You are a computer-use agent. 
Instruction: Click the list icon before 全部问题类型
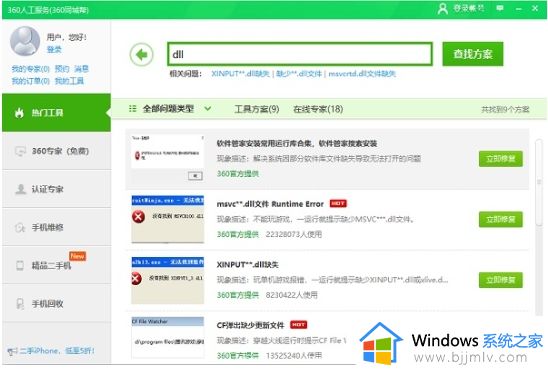(x=132, y=109)
